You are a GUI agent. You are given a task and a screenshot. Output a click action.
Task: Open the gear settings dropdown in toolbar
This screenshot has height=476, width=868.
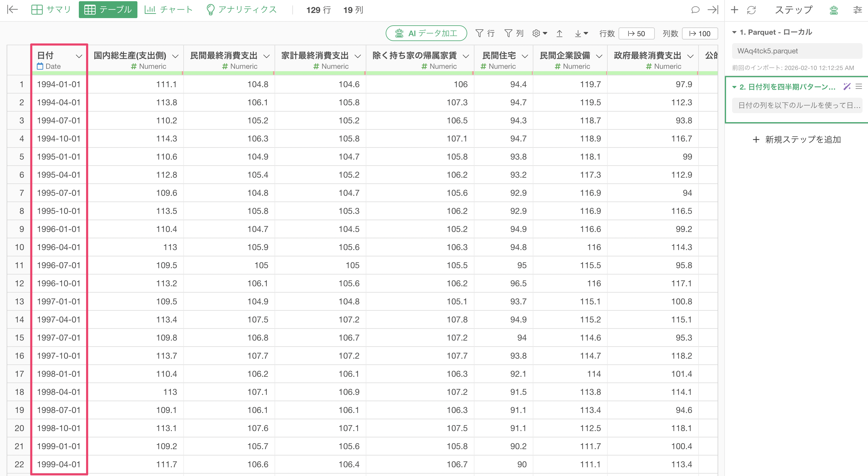coord(539,33)
